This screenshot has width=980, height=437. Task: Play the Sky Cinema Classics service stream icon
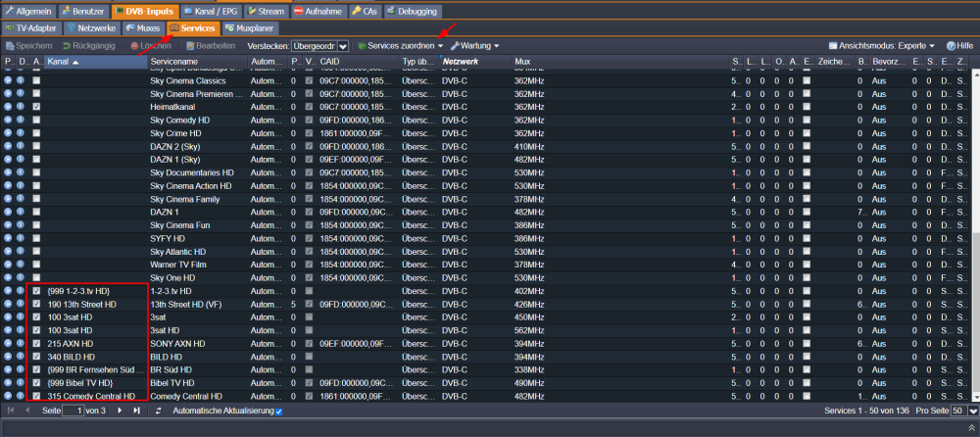click(x=8, y=81)
